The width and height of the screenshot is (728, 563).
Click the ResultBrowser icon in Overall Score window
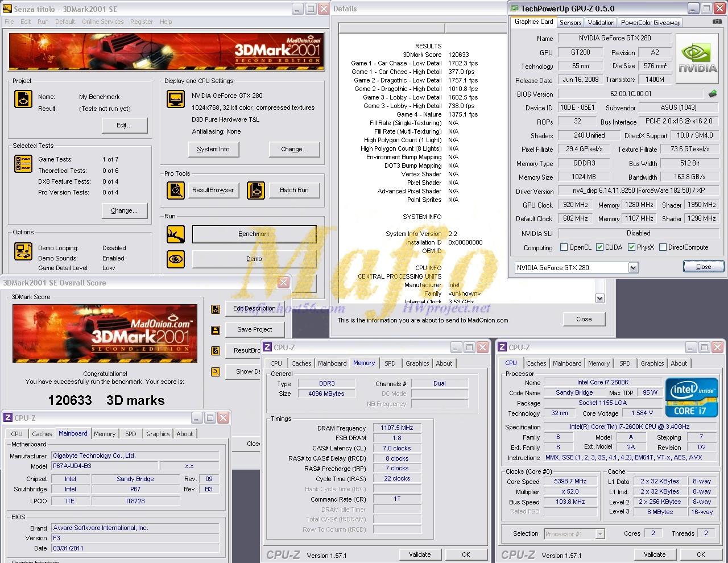(216, 351)
